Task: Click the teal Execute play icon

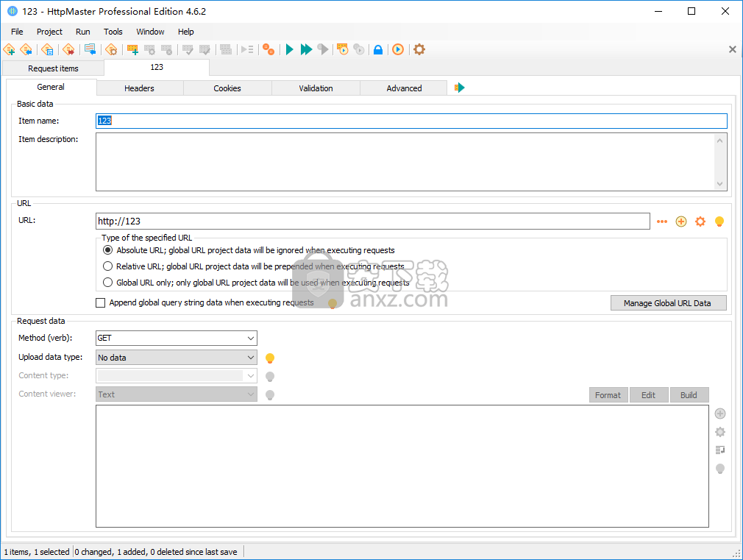Action: tap(290, 49)
